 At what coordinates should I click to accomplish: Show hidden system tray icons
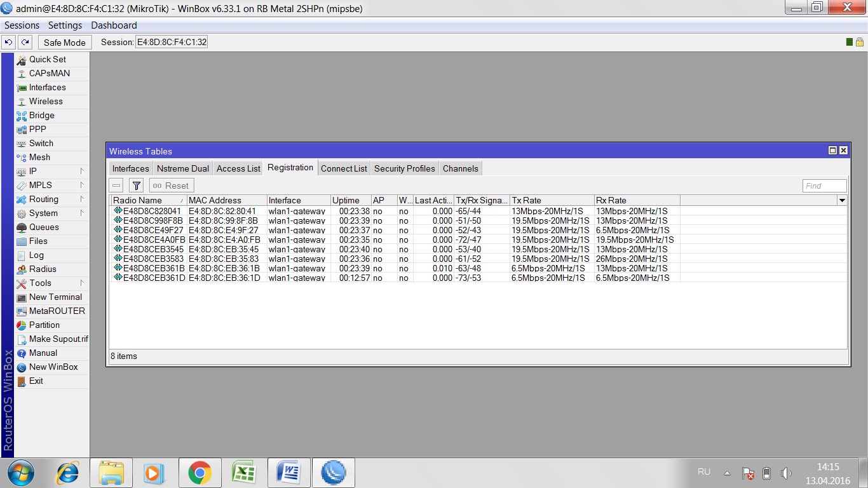coord(727,473)
